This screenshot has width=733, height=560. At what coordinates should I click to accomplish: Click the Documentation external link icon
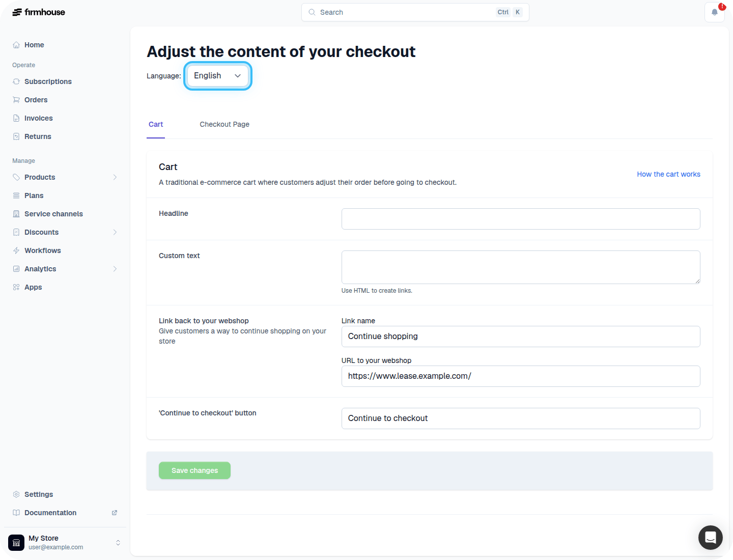click(115, 513)
